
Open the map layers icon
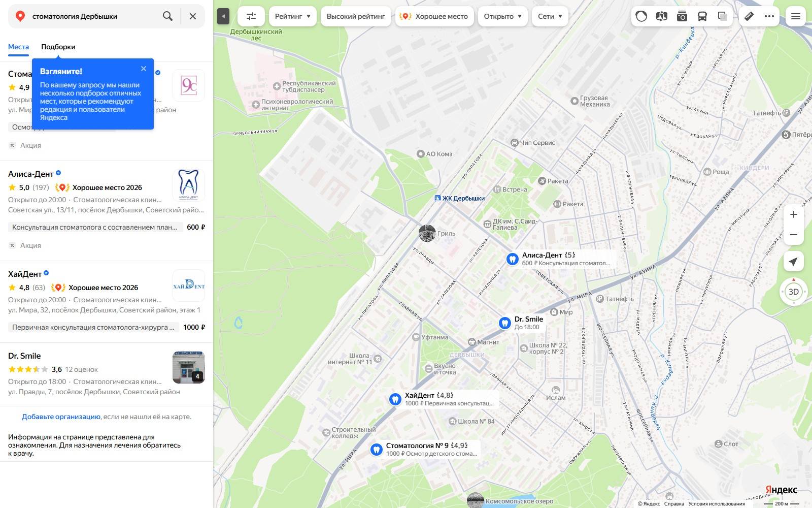pos(723,16)
